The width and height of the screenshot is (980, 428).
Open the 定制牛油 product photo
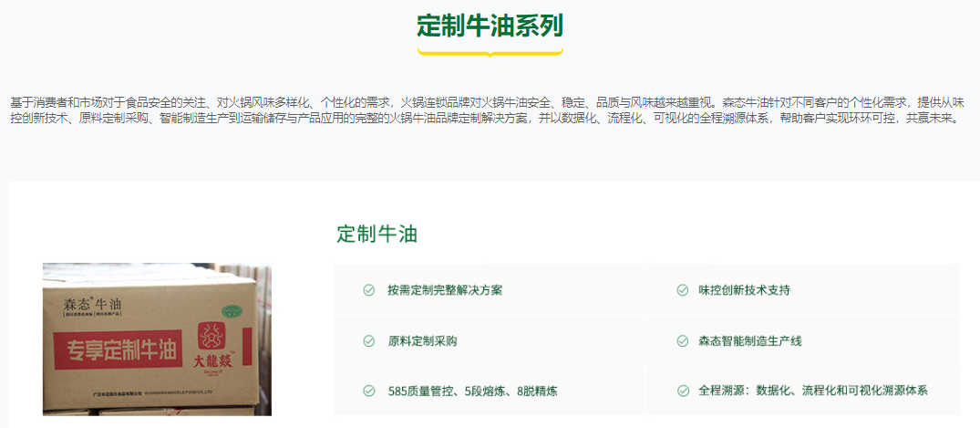157,339
